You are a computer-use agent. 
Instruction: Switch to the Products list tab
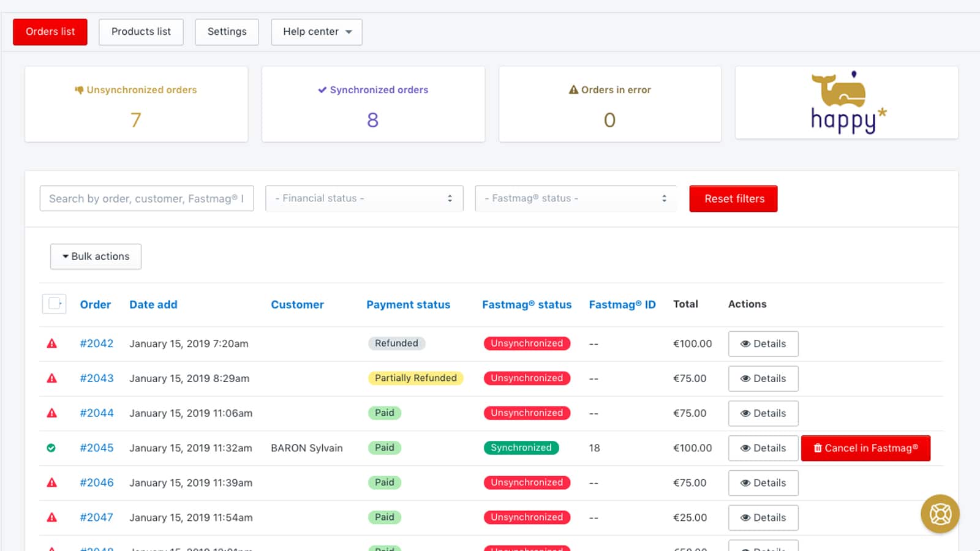coord(141,32)
